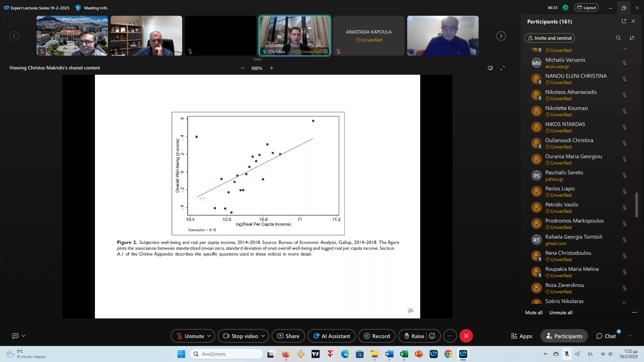
Task: Open the reactions emoji icon
Action: click(x=432, y=336)
